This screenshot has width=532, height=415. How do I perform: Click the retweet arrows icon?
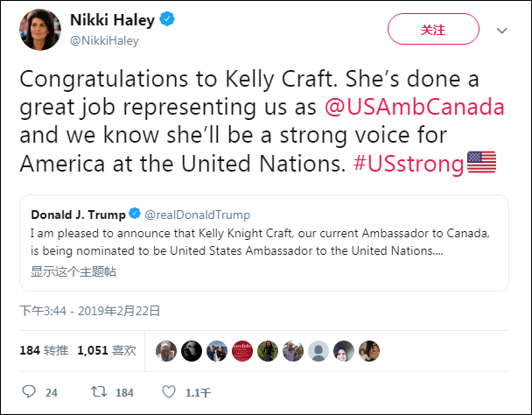(101, 391)
